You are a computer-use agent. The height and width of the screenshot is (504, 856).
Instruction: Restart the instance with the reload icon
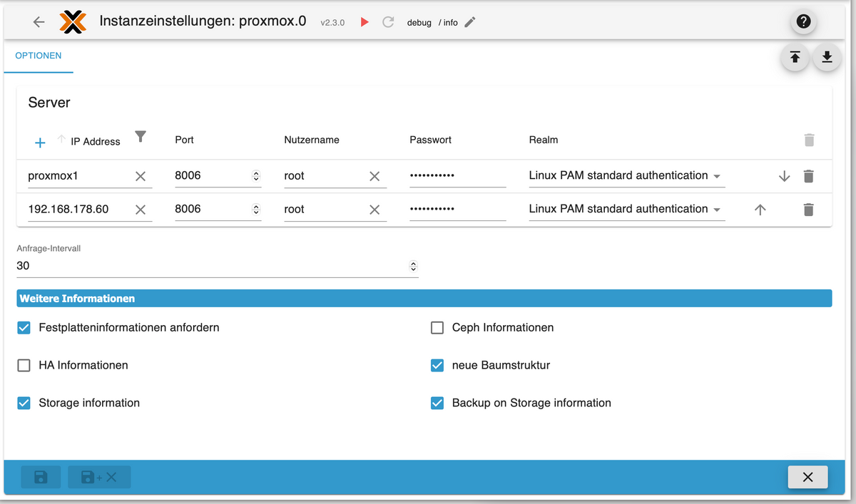tap(388, 22)
